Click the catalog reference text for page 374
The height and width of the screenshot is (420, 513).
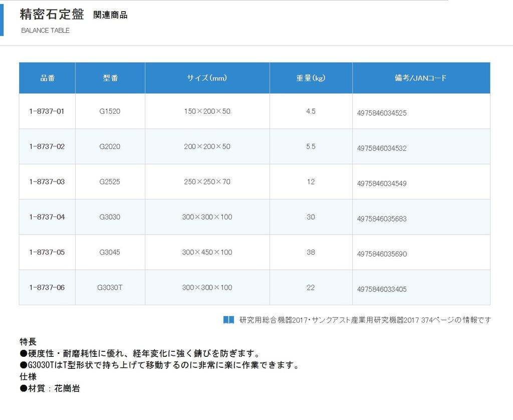point(365,320)
